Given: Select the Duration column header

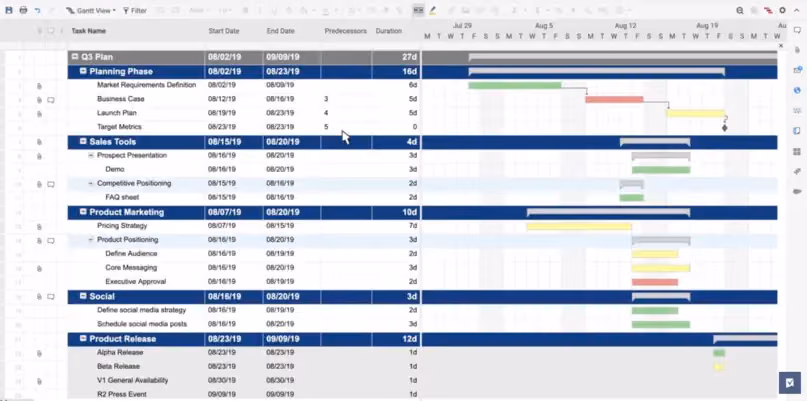Looking at the screenshot, I should point(389,31).
